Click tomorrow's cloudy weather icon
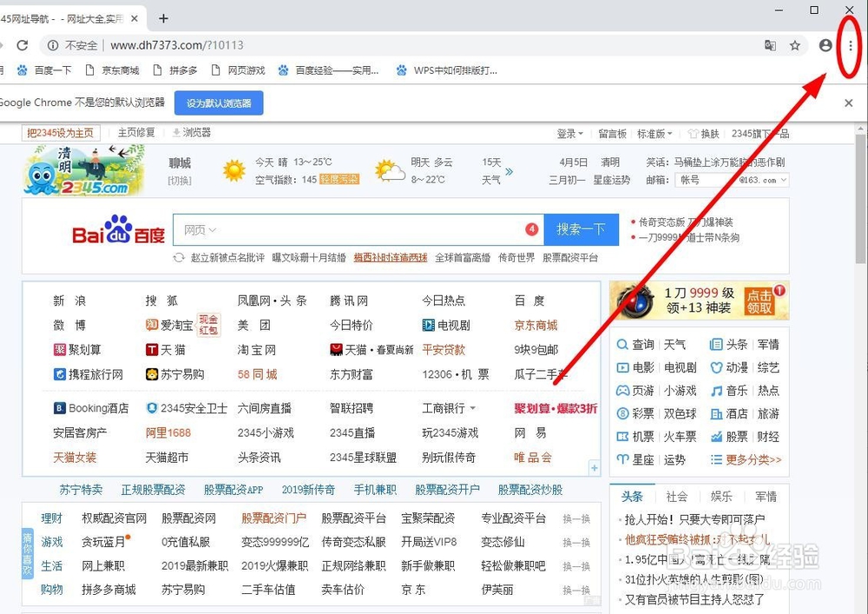This screenshot has width=868, height=614. [390, 170]
